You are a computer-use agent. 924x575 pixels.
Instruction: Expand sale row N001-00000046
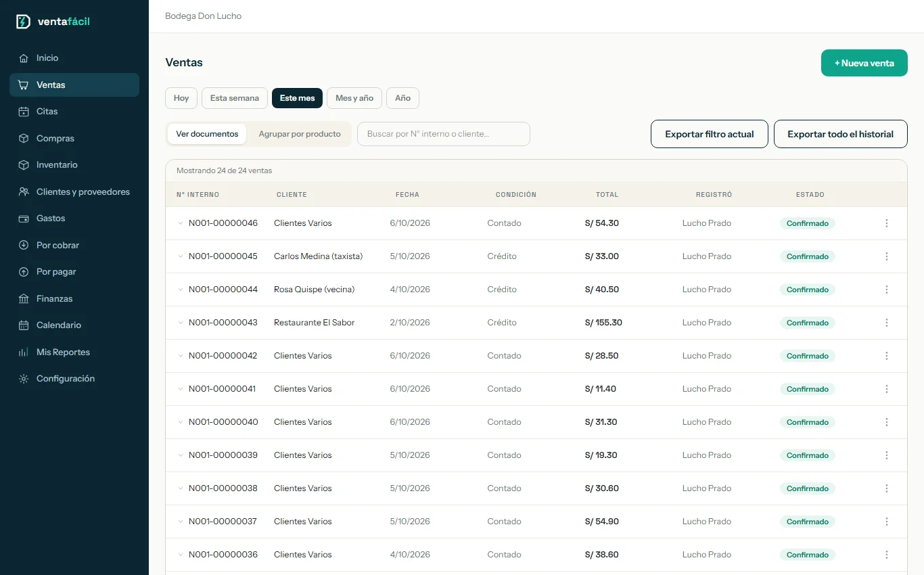click(181, 223)
